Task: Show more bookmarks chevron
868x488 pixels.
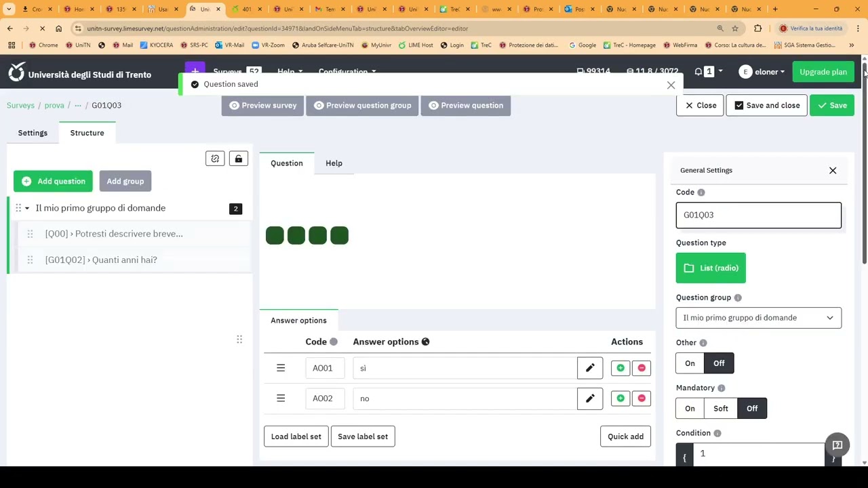Action: pyautogui.click(x=852, y=45)
